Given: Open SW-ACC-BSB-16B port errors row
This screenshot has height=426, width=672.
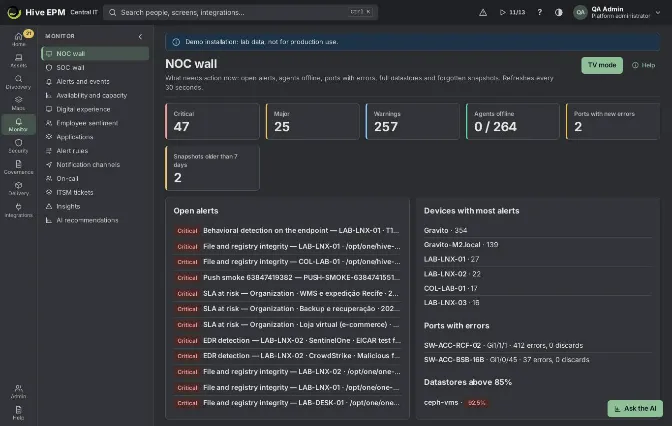Looking at the screenshot, I should [537, 360].
